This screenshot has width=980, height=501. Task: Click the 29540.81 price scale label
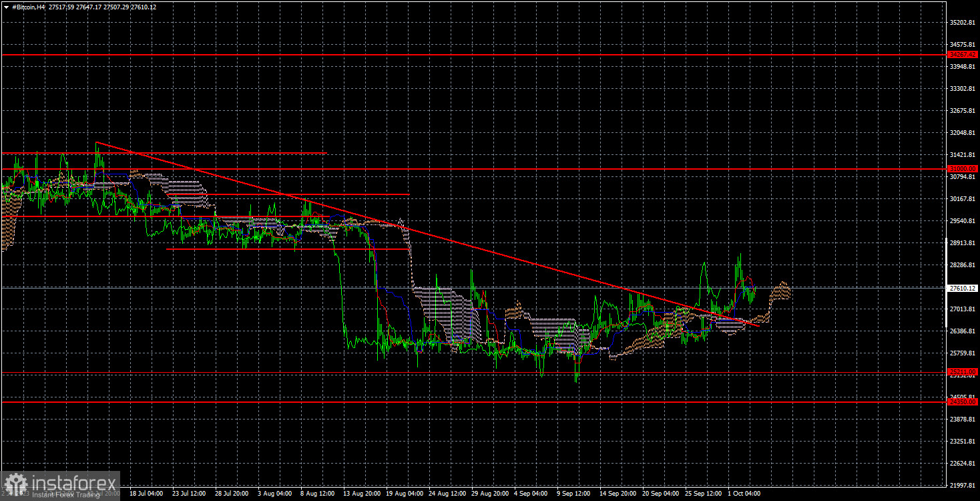point(963,221)
